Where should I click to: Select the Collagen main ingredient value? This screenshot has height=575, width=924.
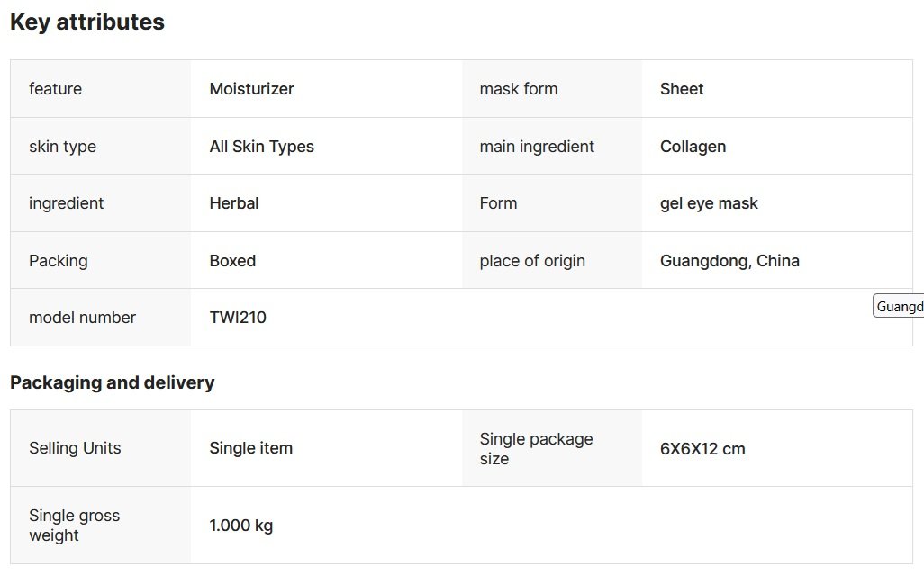pyautogui.click(x=693, y=147)
